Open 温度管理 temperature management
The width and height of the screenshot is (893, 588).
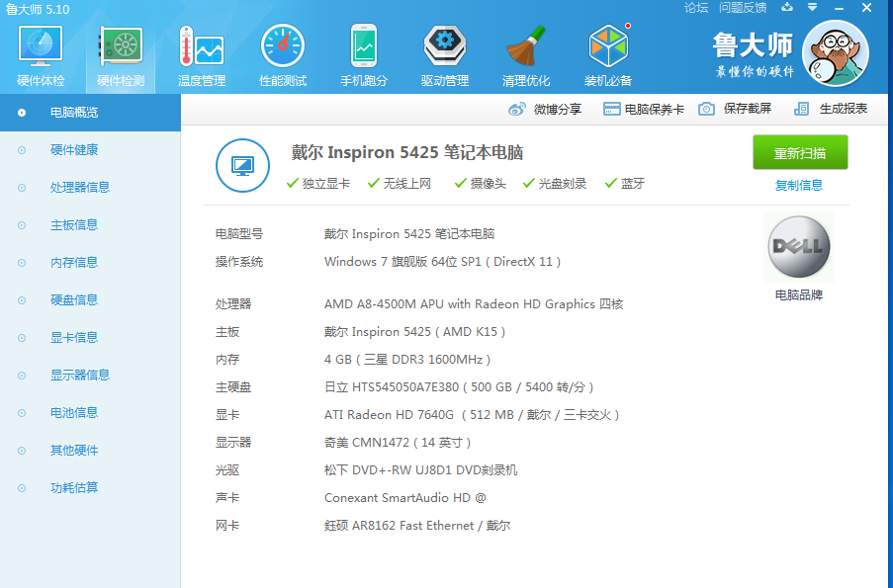[x=202, y=55]
